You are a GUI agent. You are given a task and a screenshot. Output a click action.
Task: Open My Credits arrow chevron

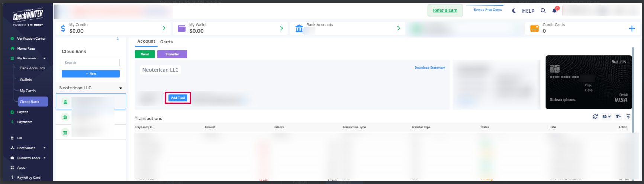point(164,28)
